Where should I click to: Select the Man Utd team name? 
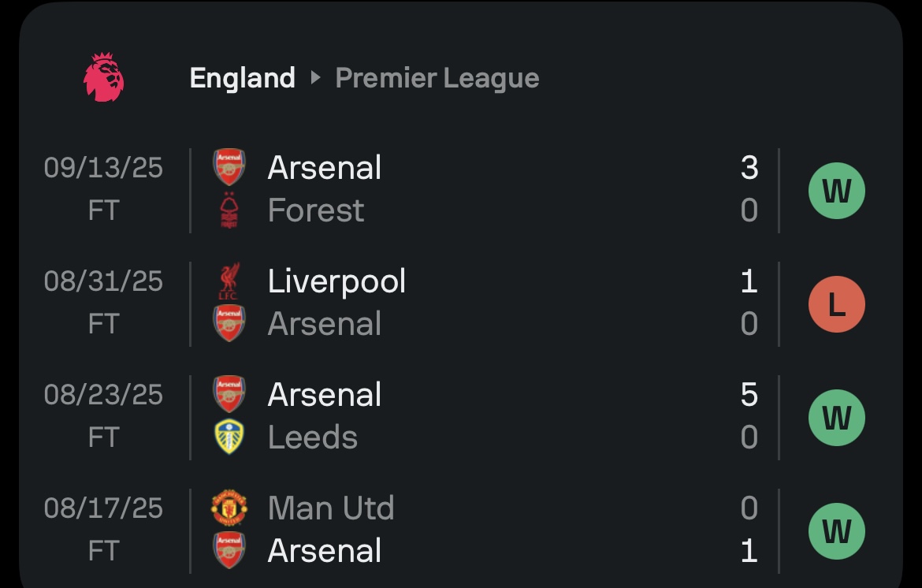coord(331,508)
